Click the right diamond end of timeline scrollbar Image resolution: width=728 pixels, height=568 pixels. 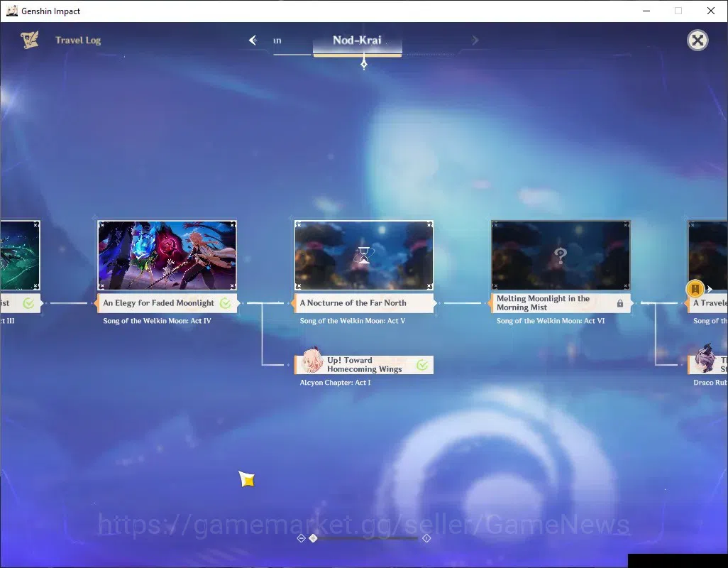click(x=426, y=537)
